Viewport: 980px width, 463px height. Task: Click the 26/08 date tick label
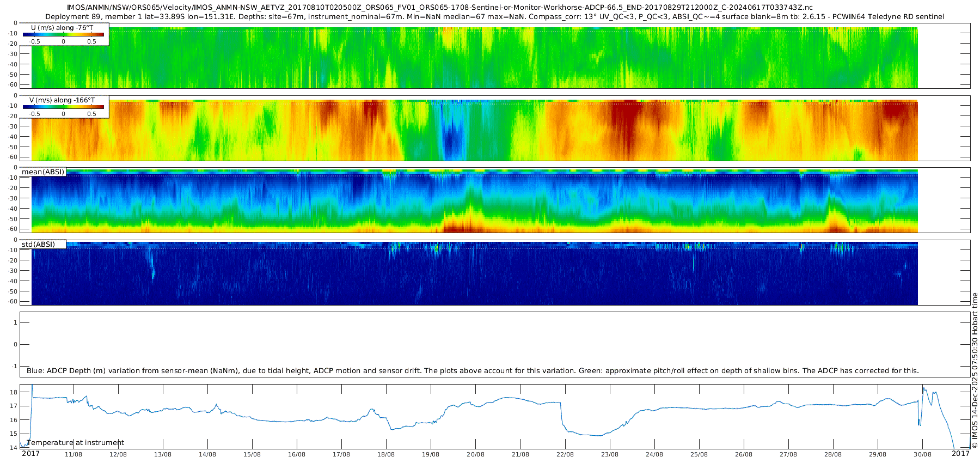744,454
